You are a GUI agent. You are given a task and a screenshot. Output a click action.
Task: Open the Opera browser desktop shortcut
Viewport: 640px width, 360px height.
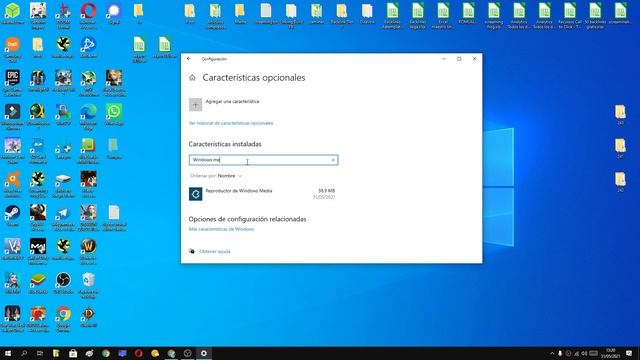click(88, 16)
